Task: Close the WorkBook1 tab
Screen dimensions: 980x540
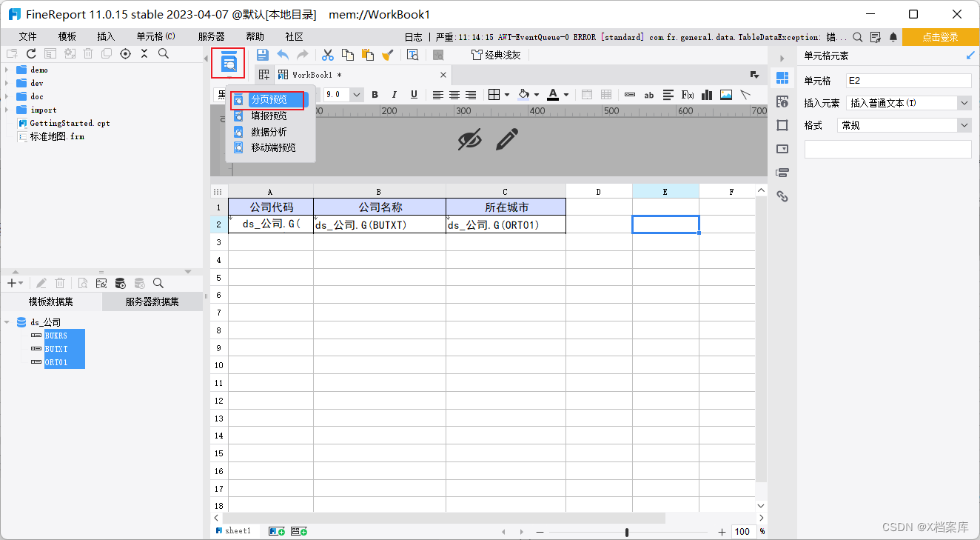Action: click(443, 75)
